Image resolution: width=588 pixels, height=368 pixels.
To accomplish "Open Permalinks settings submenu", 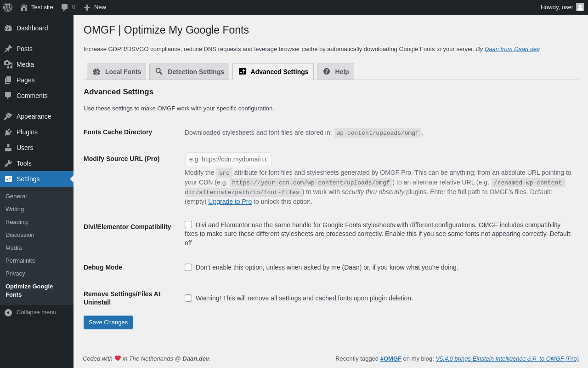I will coord(37,261).
